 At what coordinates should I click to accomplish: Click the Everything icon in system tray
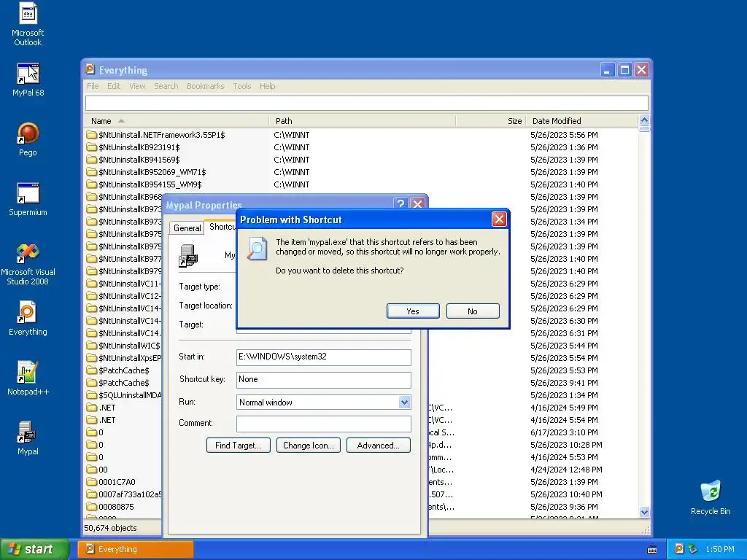pyautogui.click(x=679, y=549)
